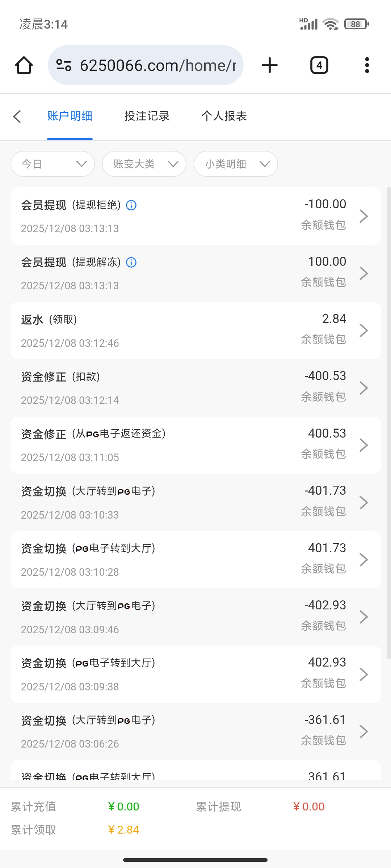The width and height of the screenshot is (391, 868).
Task: Open the 账变大类 category dropdown
Action: coord(144,163)
